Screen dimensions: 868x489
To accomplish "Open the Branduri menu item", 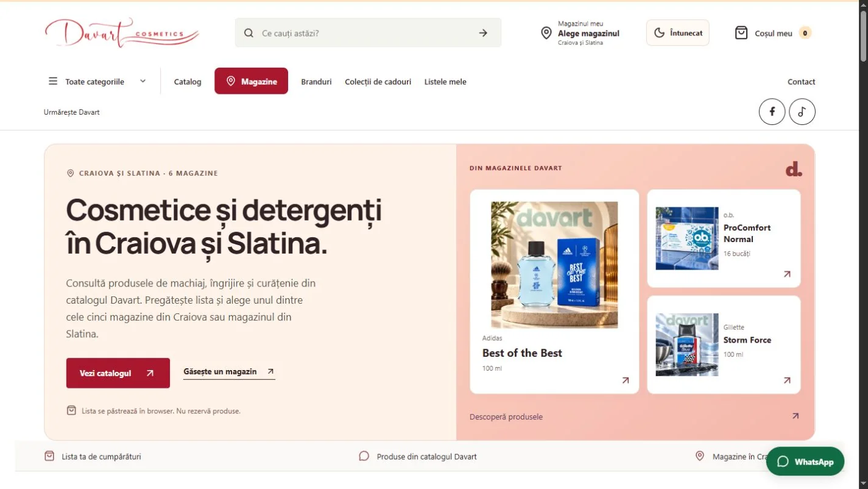I will [x=316, y=82].
